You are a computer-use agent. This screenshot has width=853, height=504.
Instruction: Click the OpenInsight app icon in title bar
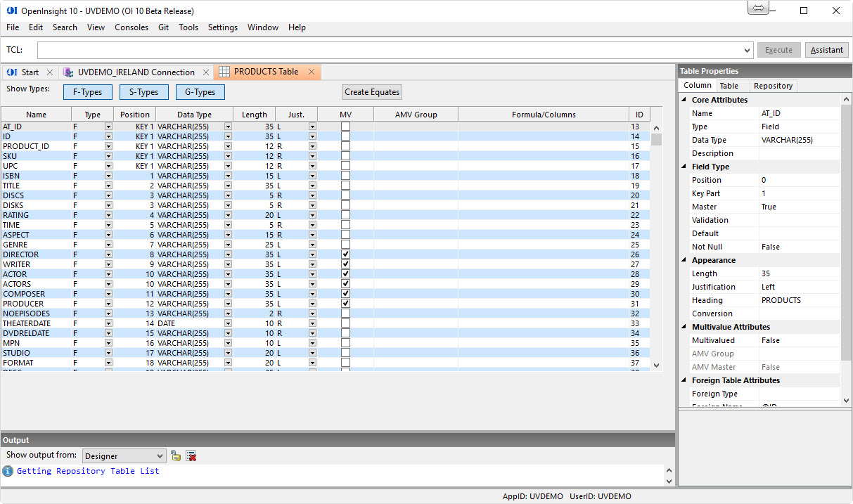pyautogui.click(x=11, y=11)
